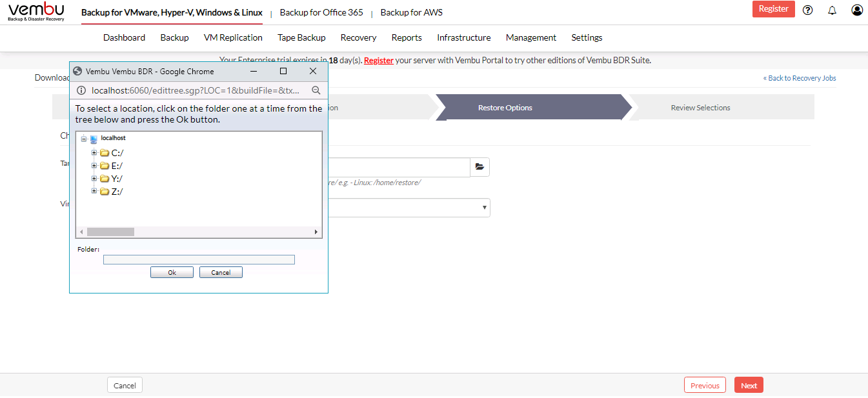Click the Vembu logo
Screen dimensions: 868x398
tap(36, 12)
